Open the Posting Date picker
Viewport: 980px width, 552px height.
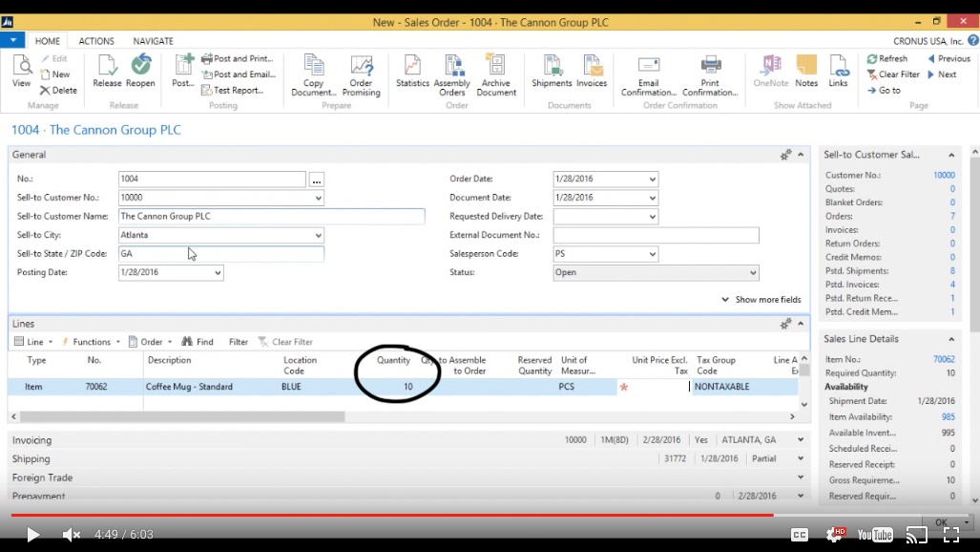point(218,273)
